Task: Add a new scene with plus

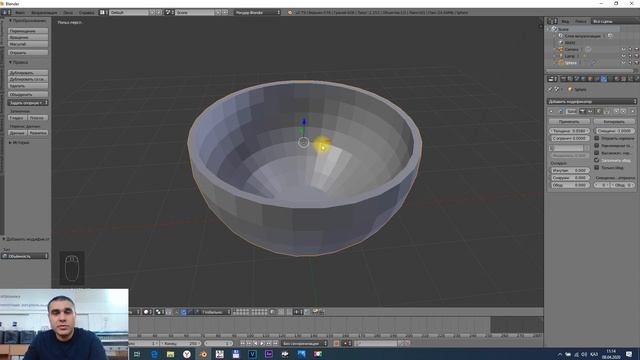Action: click(x=218, y=12)
